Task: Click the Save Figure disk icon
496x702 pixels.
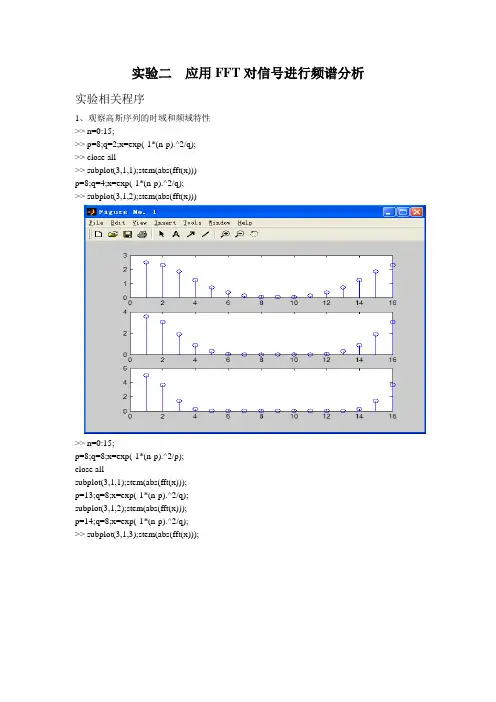Action: pos(128,234)
